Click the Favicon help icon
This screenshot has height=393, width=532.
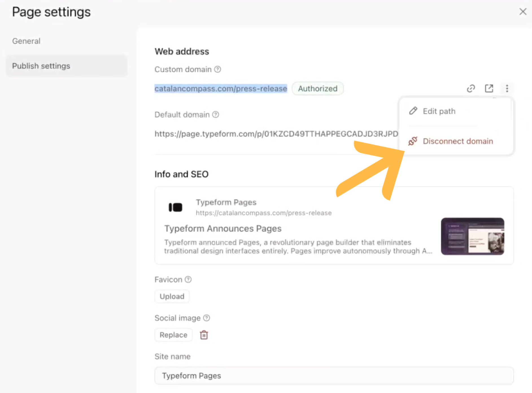click(x=188, y=280)
